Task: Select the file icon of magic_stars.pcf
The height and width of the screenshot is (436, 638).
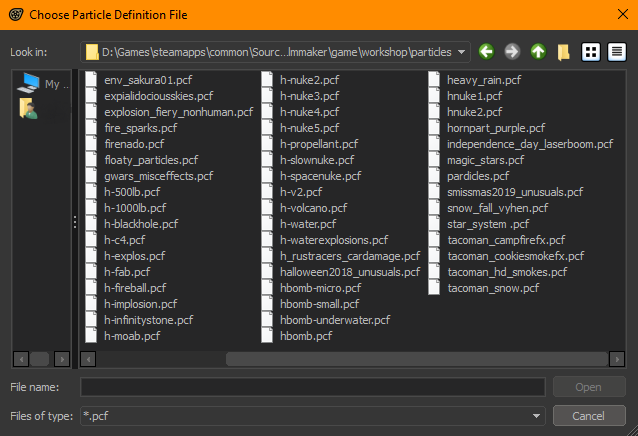Action: (x=435, y=159)
